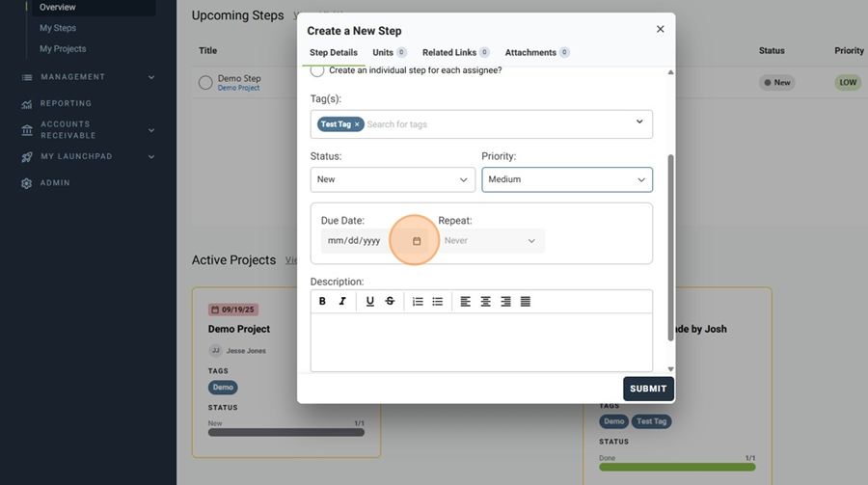The height and width of the screenshot is (485, 868).
Task: Mark Demo Step as complete circle
Action: [x=205, y=83]
